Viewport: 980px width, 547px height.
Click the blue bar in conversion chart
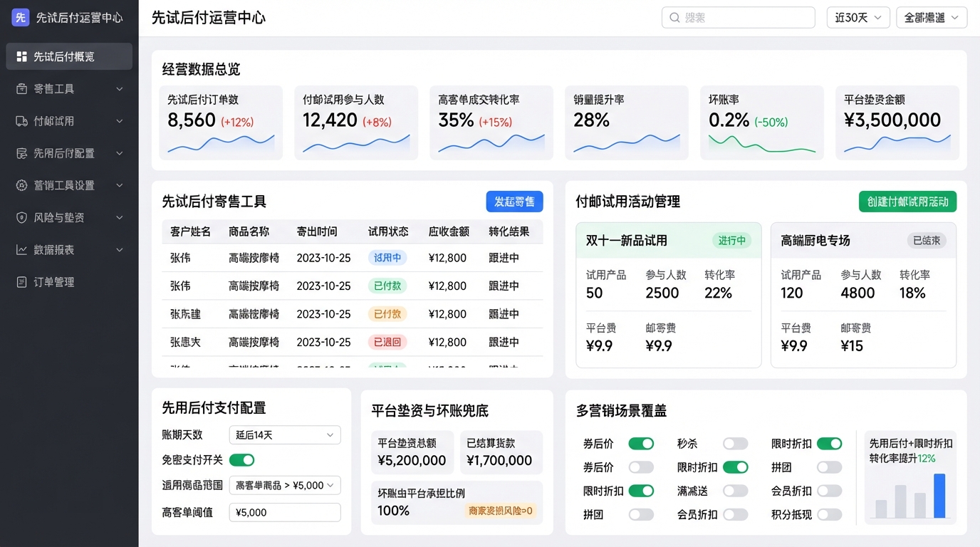pyautogui.click(x=939, y=496)
